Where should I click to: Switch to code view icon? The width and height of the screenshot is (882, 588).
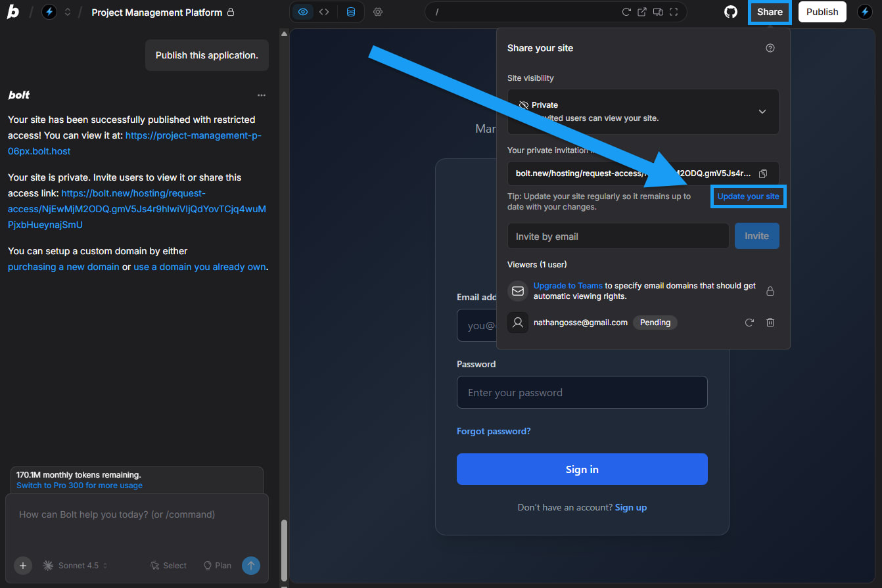coord(324,12)
